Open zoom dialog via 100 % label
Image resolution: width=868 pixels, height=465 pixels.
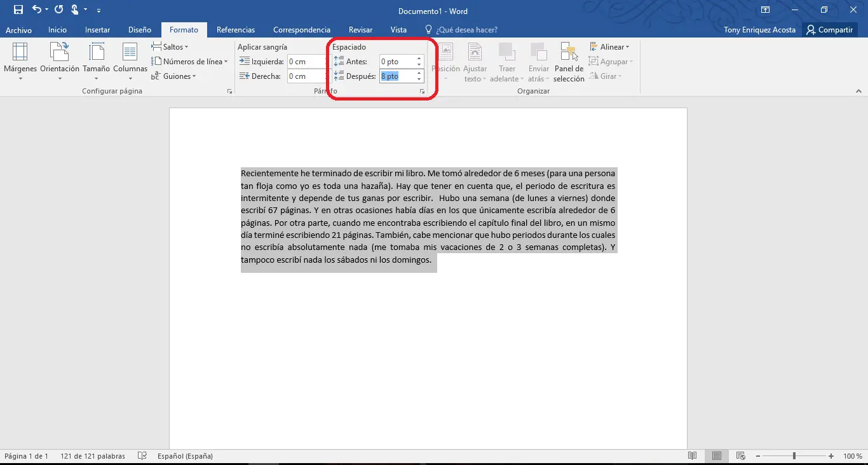coord(852,456)
